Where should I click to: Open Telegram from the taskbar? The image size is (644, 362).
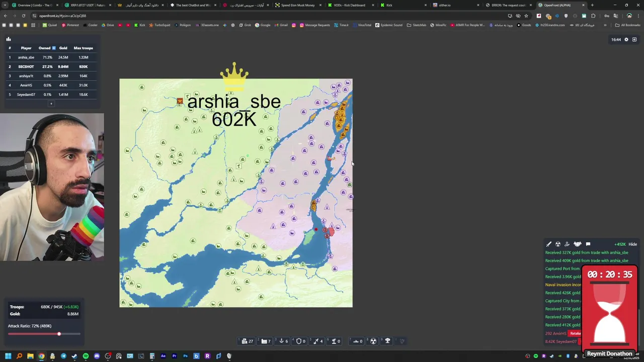pyautogui.click(x=63, y=356)
